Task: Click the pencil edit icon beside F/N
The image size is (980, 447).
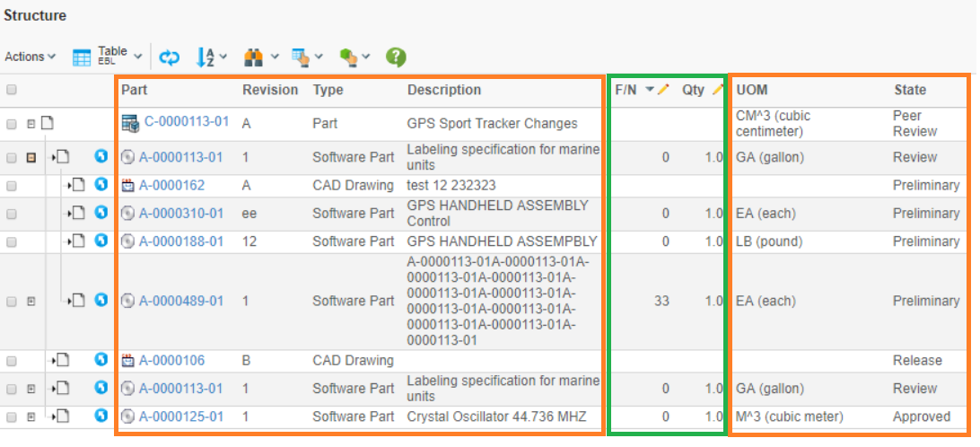Action: [x=663, y=90]
